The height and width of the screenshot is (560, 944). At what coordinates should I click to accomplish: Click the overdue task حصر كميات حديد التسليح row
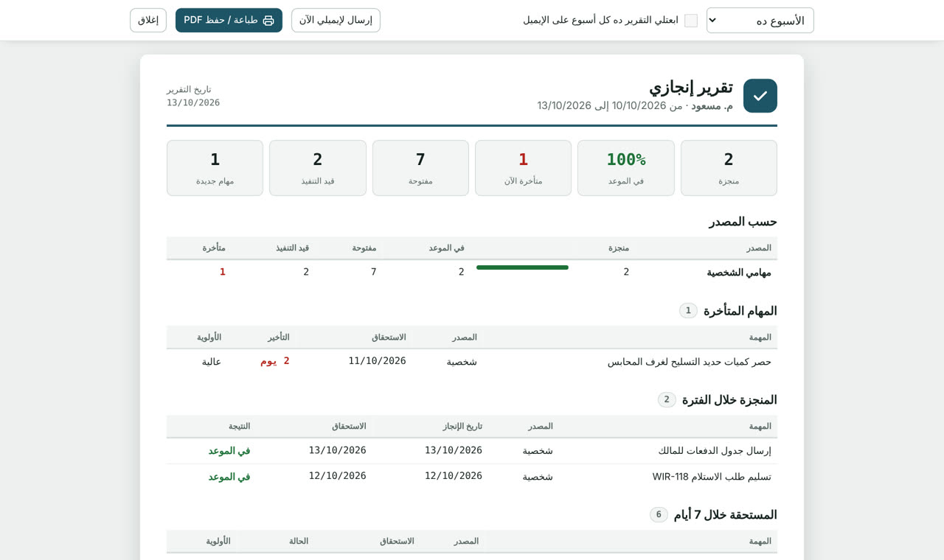click(472, 361)
